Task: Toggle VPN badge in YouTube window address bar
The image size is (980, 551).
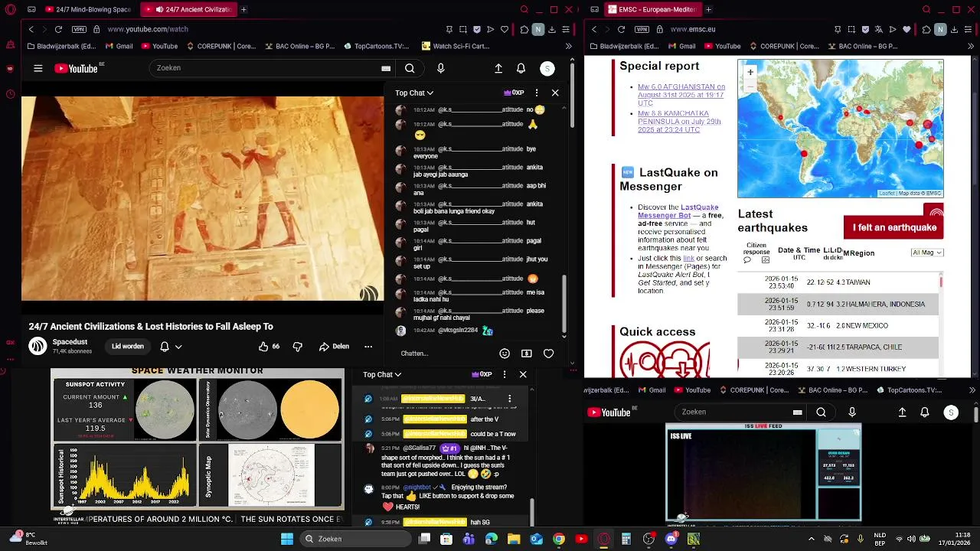Action: coord(79,29)
